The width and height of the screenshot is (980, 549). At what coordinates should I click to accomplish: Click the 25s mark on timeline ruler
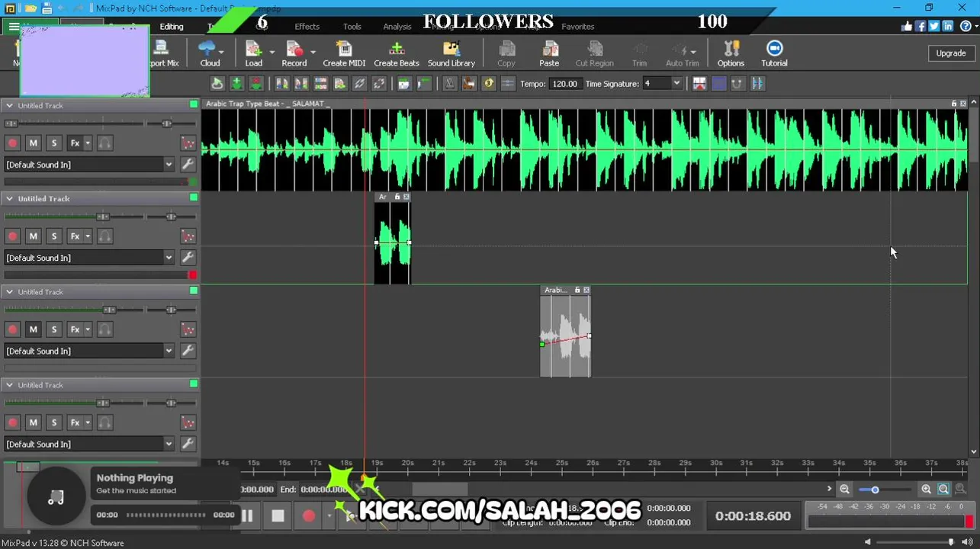click(x=561, y=463)
